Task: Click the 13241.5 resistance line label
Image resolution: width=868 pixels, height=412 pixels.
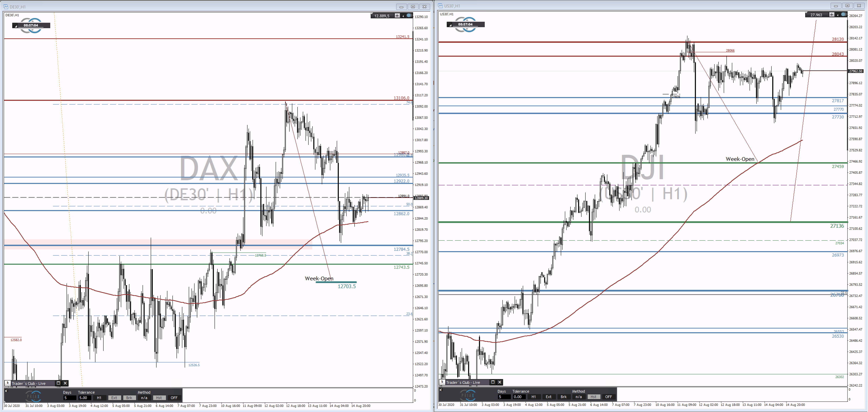Action: 403,37
